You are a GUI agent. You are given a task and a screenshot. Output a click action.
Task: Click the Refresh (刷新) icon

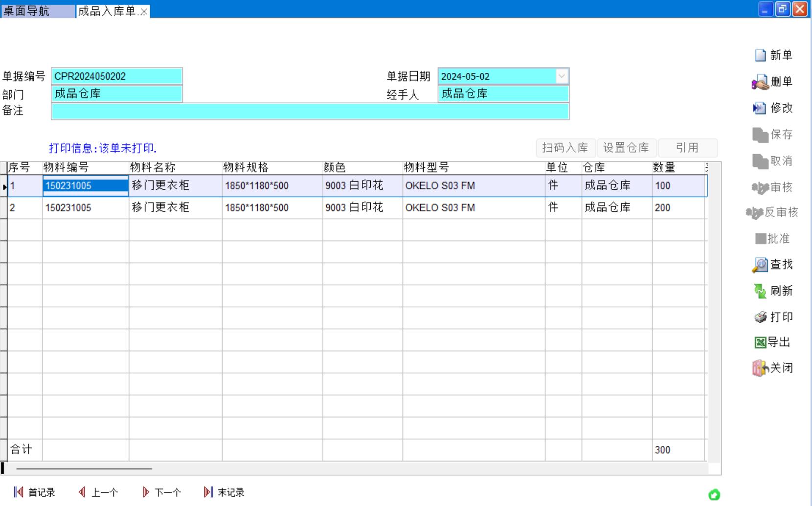[760, 291]
